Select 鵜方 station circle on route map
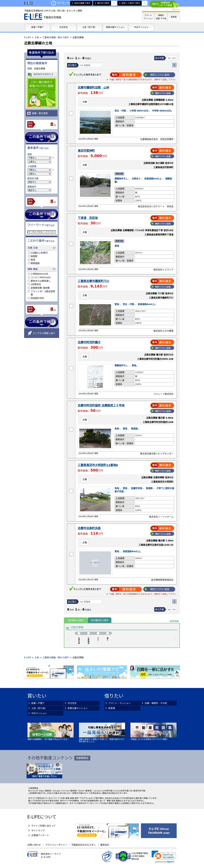This screenshot has width=204, height=868. 108,633
